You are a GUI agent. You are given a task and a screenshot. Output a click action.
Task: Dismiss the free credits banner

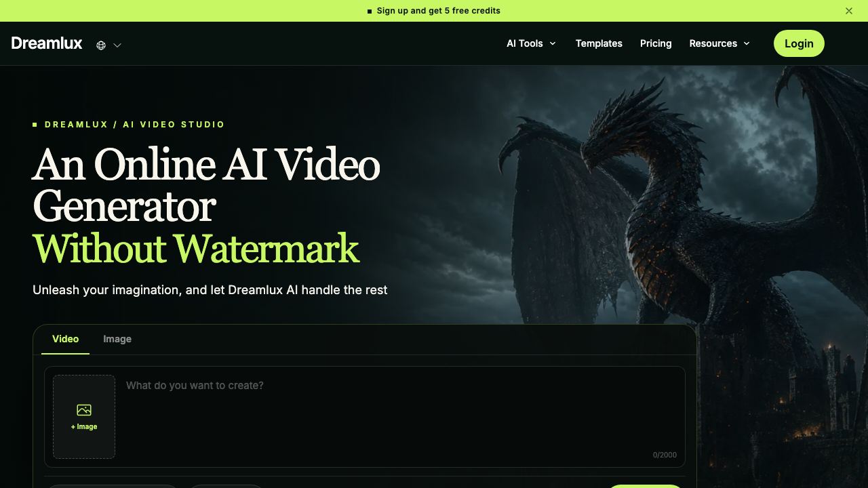tap(849, 11)
